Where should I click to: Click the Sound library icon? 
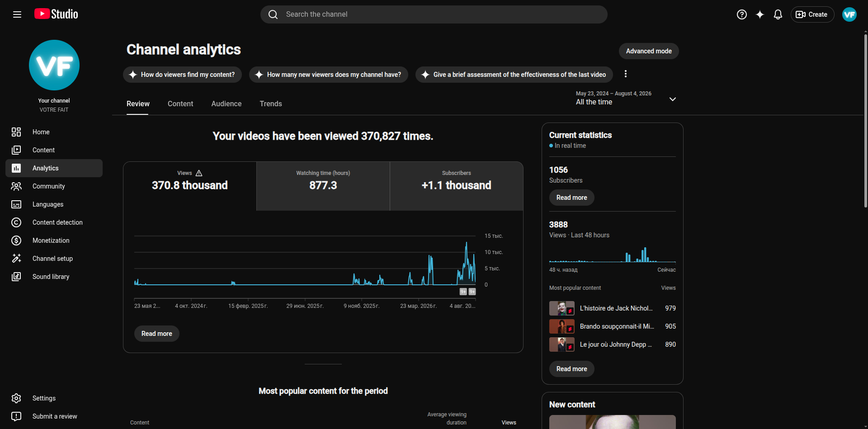(x=16, y=277)
